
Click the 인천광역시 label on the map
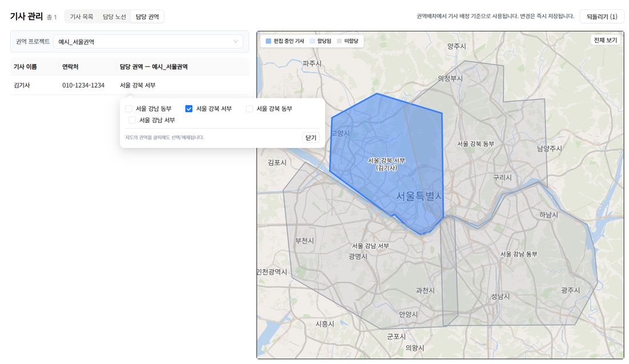tap(272, 272)
